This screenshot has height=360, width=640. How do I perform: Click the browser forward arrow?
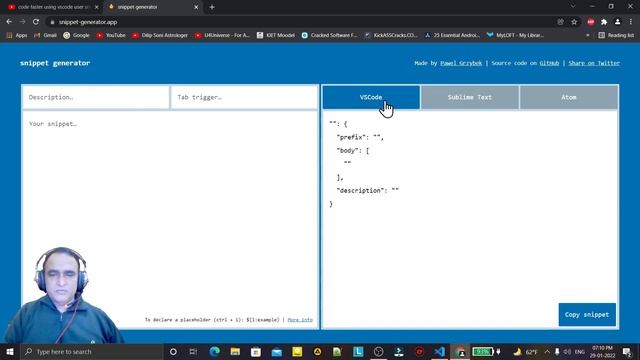tap(22, 22)
